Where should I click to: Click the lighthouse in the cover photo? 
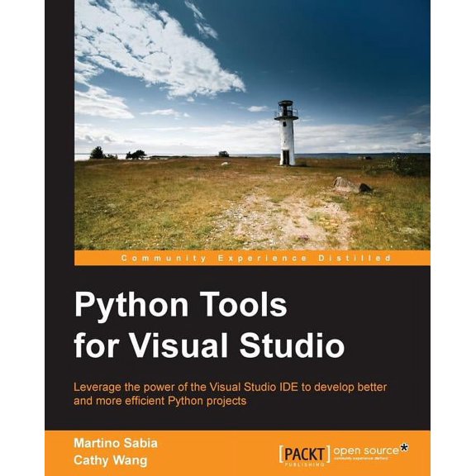coord(286,133)
